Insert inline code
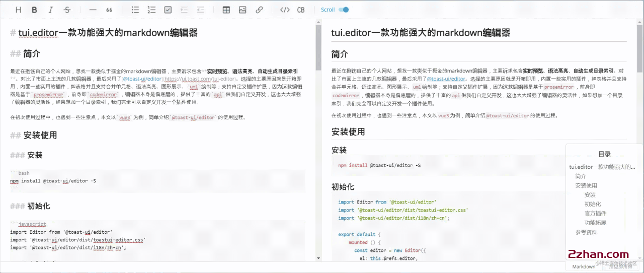The height and width of the screenshot is (273, 644). click(x=285, y=10)
